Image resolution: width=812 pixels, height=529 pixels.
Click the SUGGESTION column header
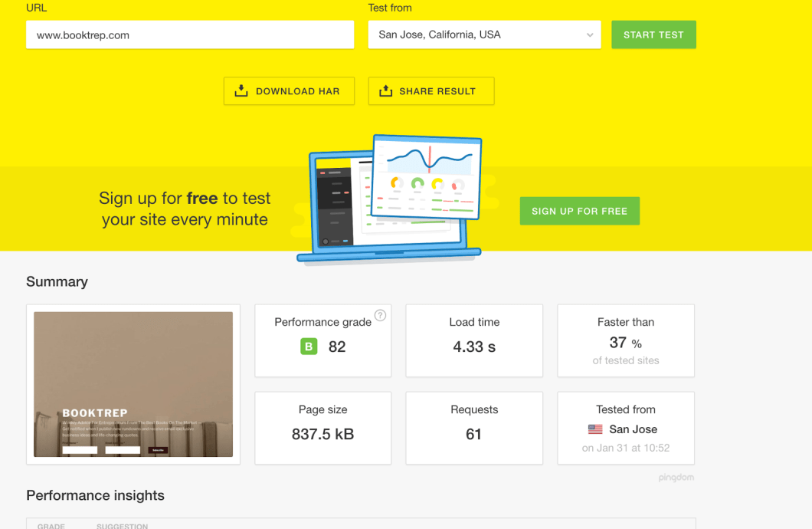[123, 525]
